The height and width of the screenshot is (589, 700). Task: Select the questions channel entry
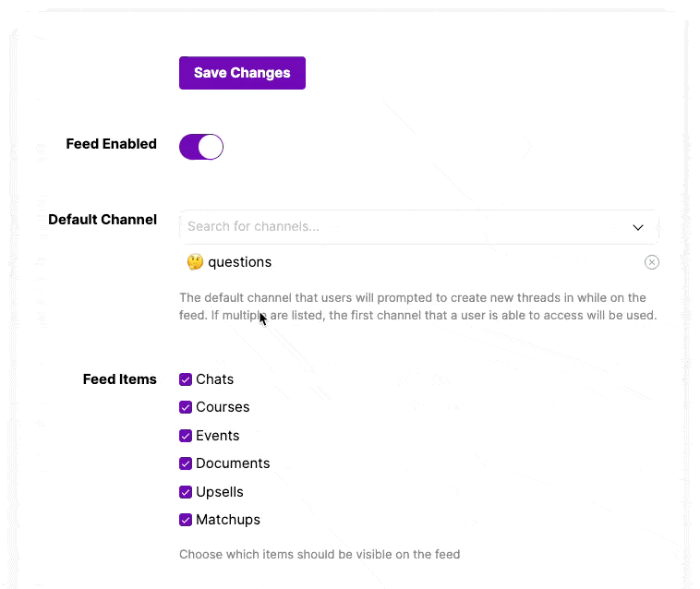click(x=239, y=262)
